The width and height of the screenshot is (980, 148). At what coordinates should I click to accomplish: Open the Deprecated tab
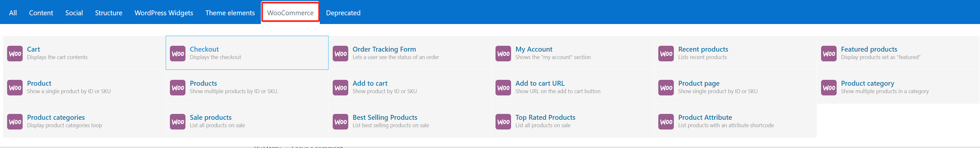point(343,13)
